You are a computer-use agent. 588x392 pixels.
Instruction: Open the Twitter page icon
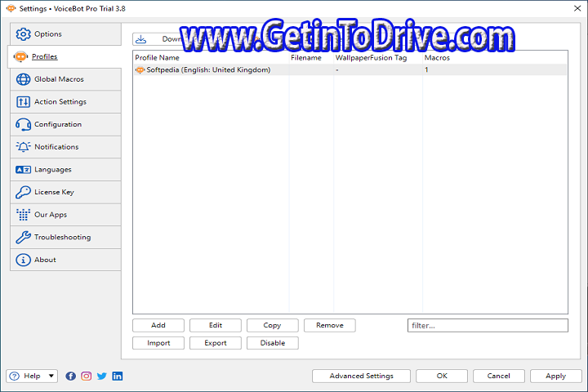[101, 376]
